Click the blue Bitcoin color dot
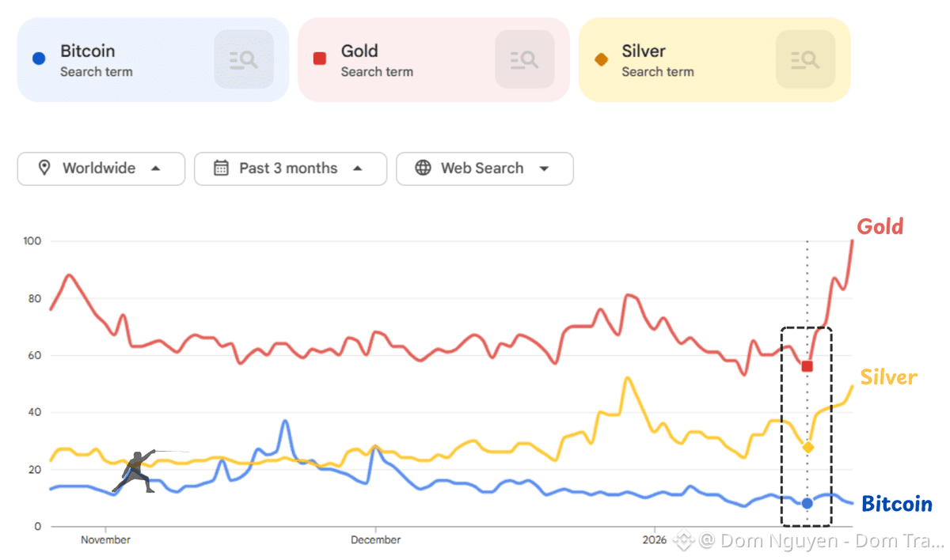950x560 pixels. [x=39, y=59]
